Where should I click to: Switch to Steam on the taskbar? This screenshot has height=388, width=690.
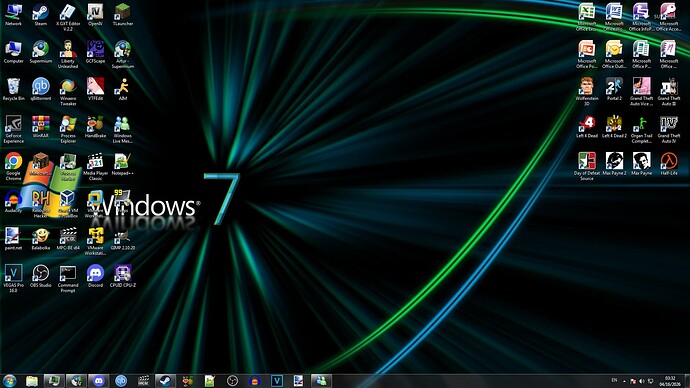(x=165, y=381)
